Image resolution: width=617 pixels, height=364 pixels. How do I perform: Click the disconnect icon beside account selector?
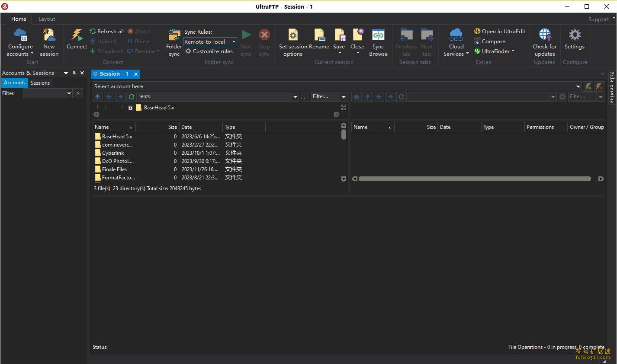tap(599, 86)
